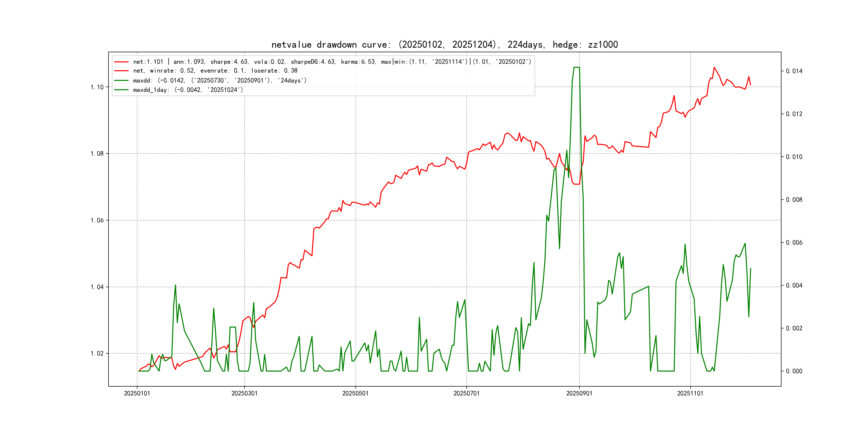This screenshot has height=434, width=868.
Task: Click x-axis date label 20250901
Action: point(579,394)
